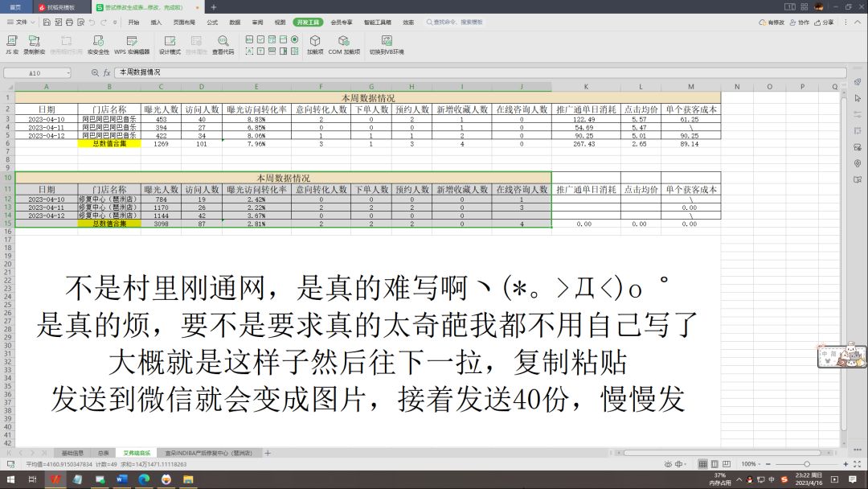Open the 页面布局 ribbon tab
Screen dimensions: 868x489
tap(184, 23)
